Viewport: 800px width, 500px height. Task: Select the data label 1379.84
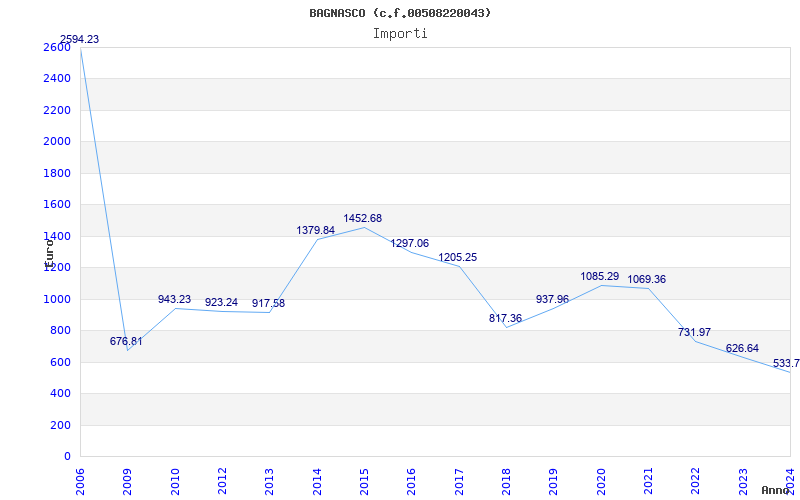point(316,231)
